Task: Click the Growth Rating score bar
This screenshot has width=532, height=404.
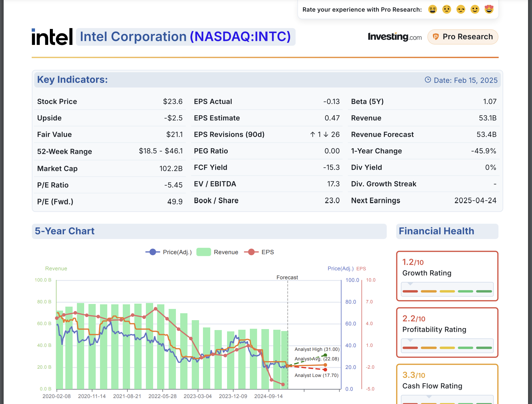Action: click(447, 289)
